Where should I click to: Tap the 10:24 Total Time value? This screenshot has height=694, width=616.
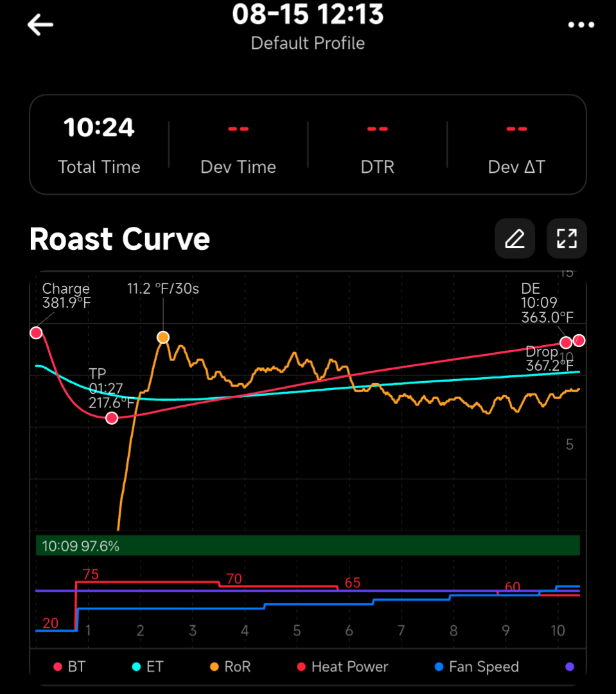click(99, 127)
